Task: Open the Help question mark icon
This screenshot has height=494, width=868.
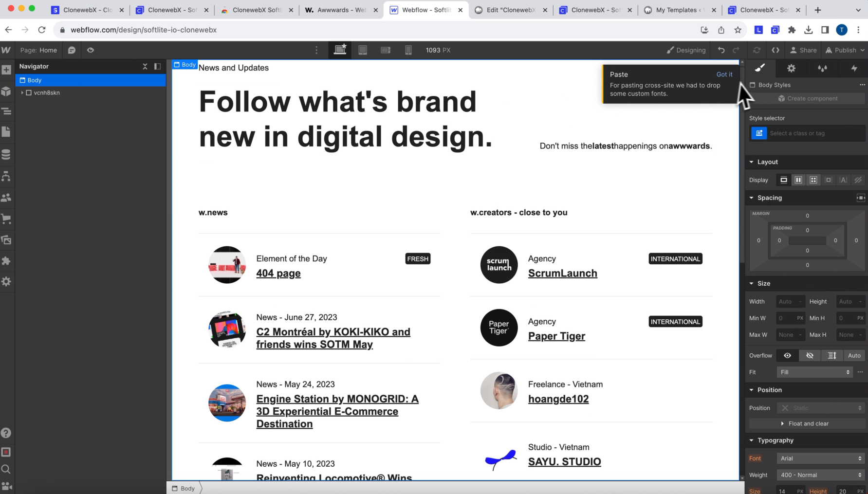Action: tap(6, 433)
